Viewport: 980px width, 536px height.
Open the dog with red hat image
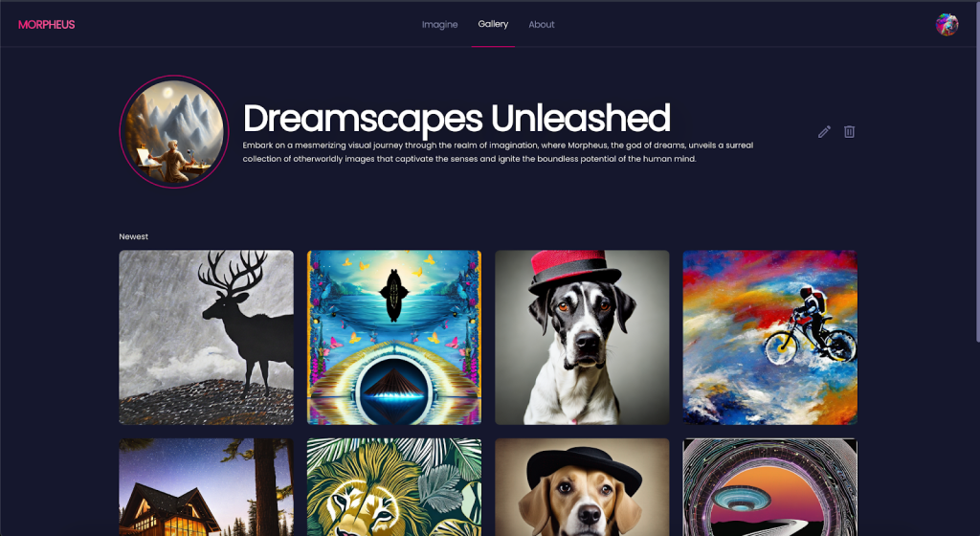[582, 337]
